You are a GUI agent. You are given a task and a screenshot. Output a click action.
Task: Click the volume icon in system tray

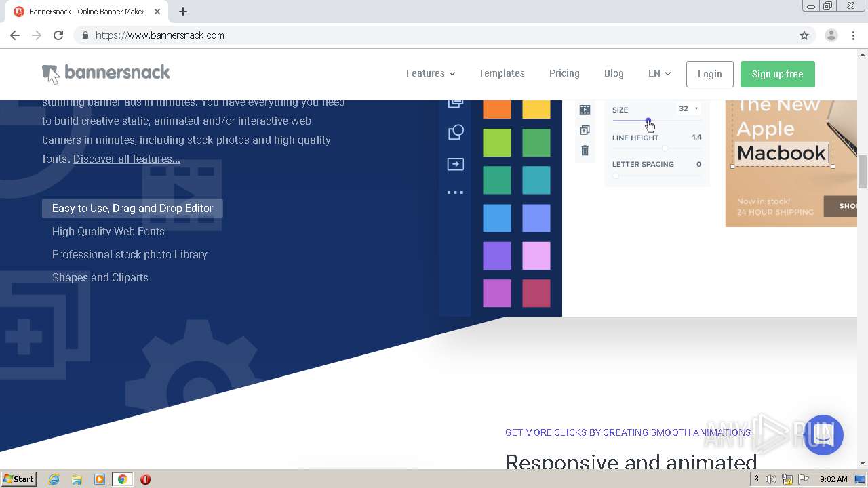[771, 479]
